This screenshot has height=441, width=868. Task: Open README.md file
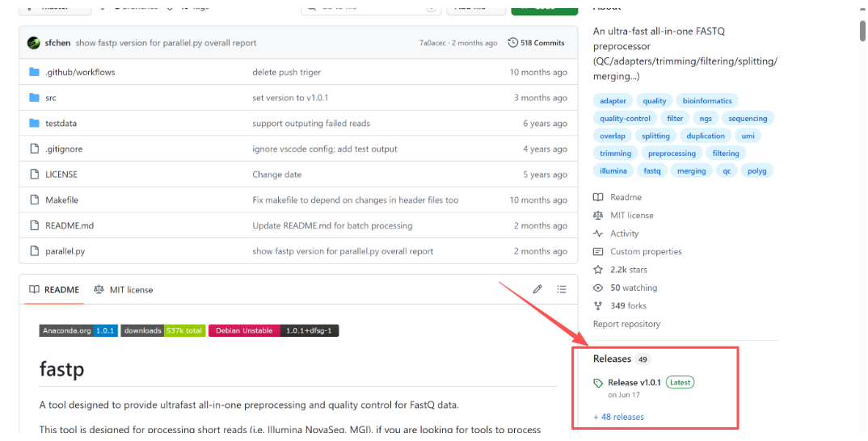pos(70,225)
